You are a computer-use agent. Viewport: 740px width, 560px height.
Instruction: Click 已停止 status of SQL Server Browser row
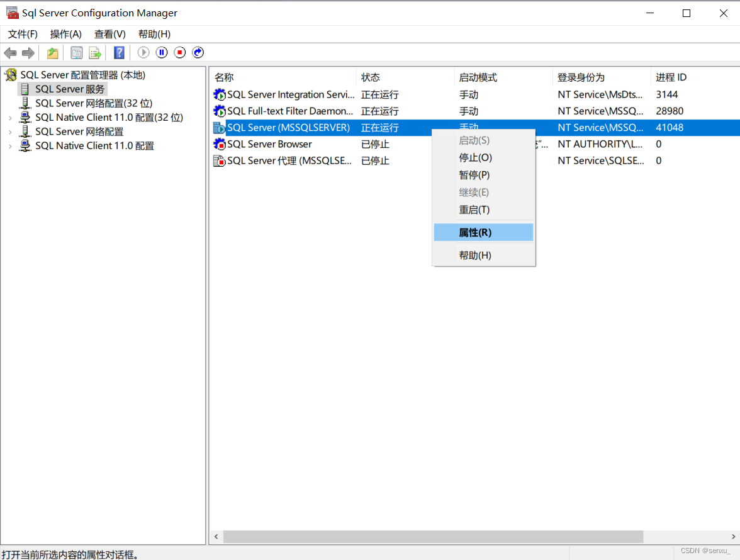coord(375,144)
